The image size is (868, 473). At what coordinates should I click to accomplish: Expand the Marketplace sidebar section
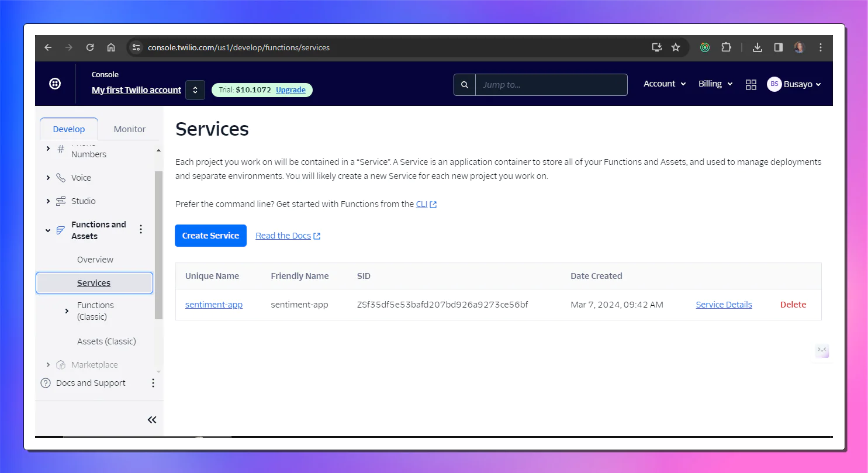click(48, 365)
